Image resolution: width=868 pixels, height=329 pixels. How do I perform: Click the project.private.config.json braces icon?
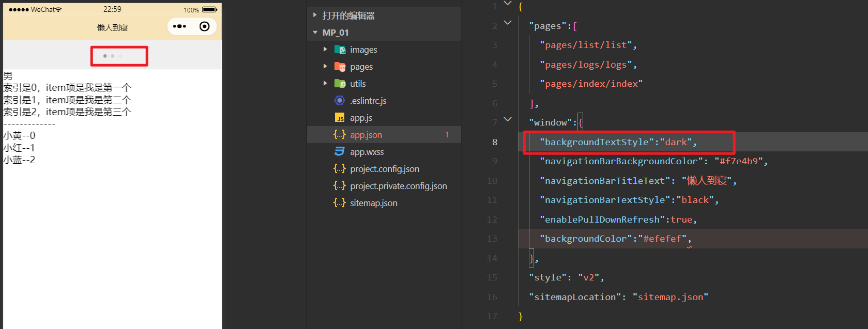click(340, 186)
